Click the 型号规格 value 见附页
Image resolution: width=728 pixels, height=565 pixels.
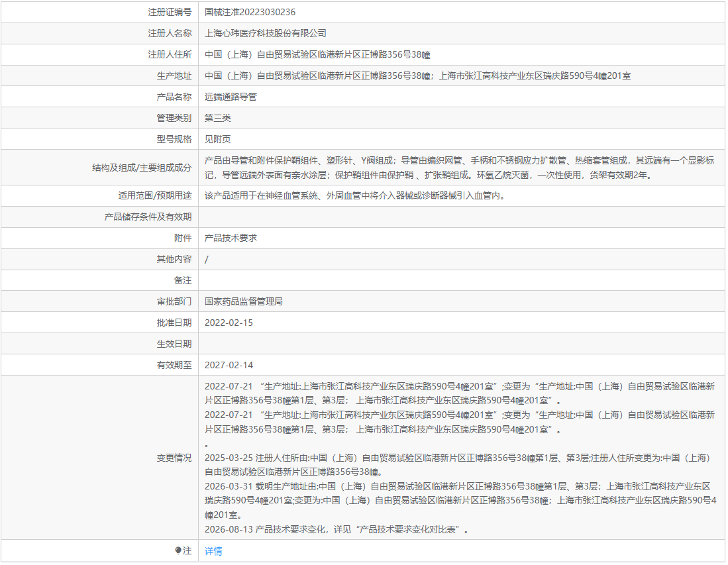pos(218,139)
